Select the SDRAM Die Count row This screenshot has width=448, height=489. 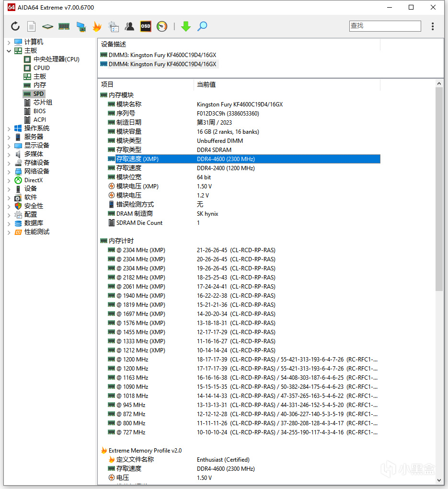(240, 223)
